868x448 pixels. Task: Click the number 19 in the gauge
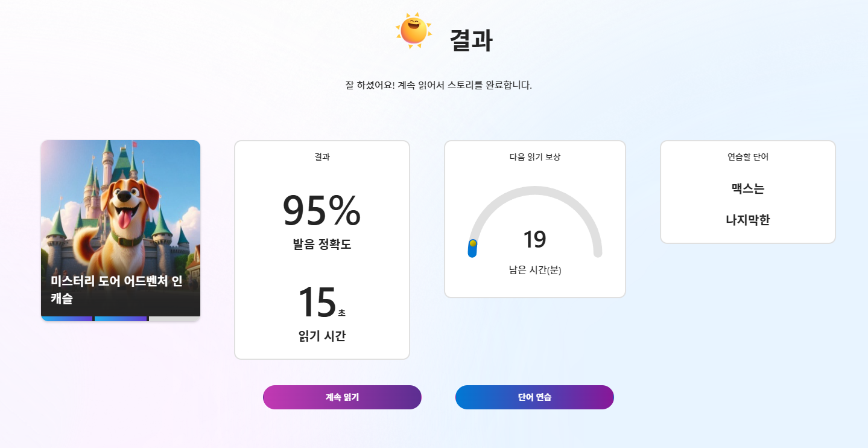pos(535,240)
